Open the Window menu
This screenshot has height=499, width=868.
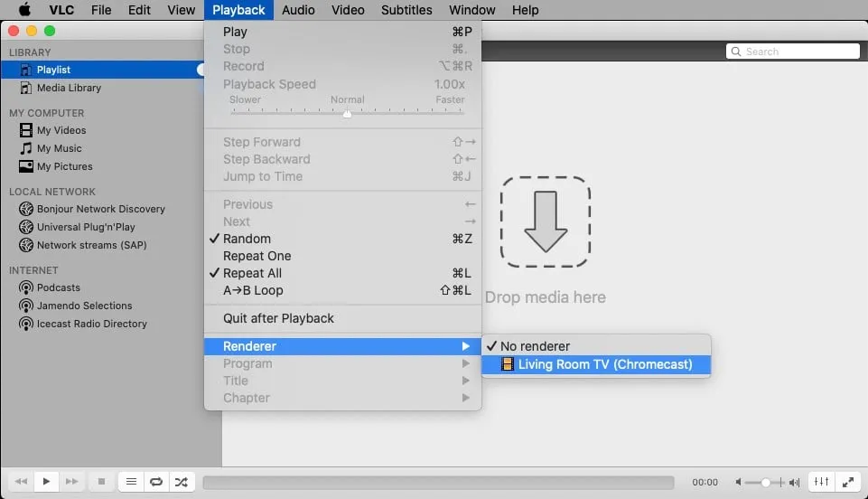coord(471,10)
